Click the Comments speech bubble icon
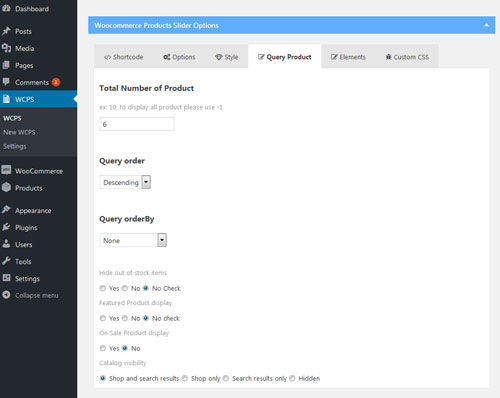This screenshot has height=398, width=500. (x=6, y=82)
